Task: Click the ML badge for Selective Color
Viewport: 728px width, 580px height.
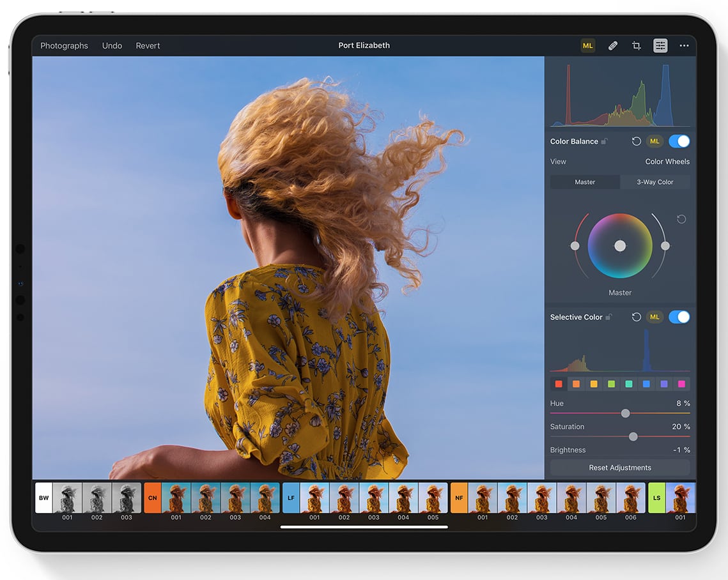Action: click(654, 317)
